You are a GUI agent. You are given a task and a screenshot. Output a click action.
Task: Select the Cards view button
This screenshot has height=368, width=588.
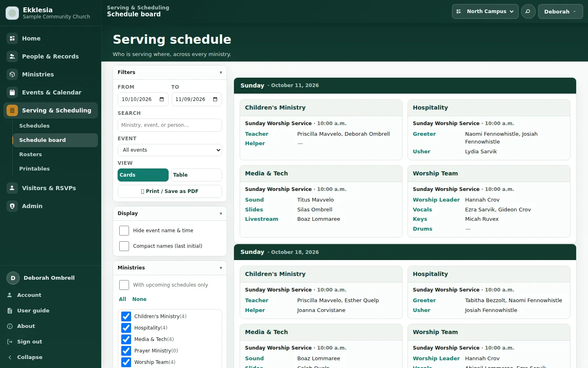point(143,175)
